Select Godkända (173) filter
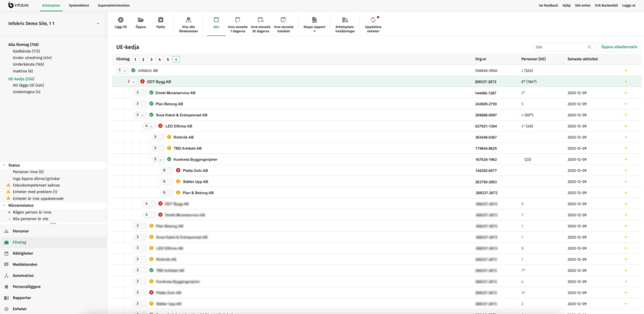Viewport: 644px width, 314px height. tap(26, 51)
